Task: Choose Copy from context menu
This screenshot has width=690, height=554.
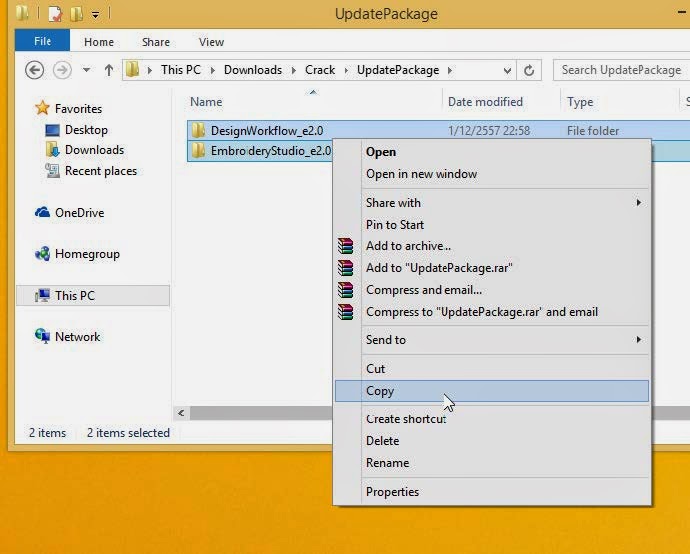Action: tap(492, 391)
